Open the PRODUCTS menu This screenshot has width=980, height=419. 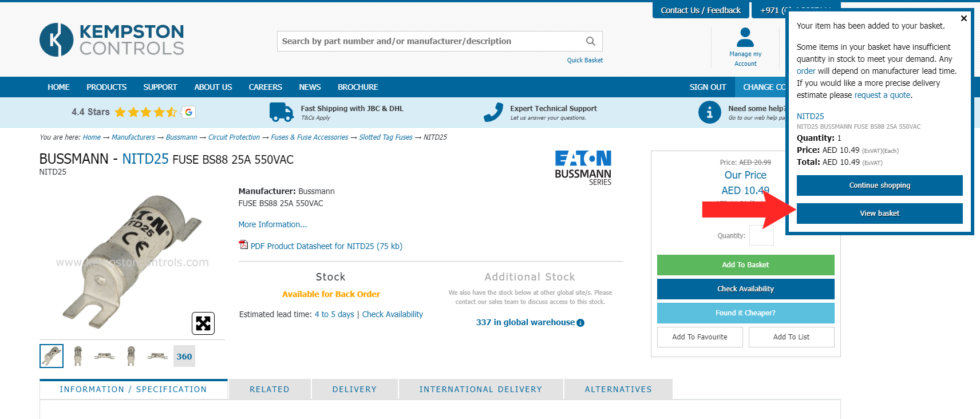106,87
